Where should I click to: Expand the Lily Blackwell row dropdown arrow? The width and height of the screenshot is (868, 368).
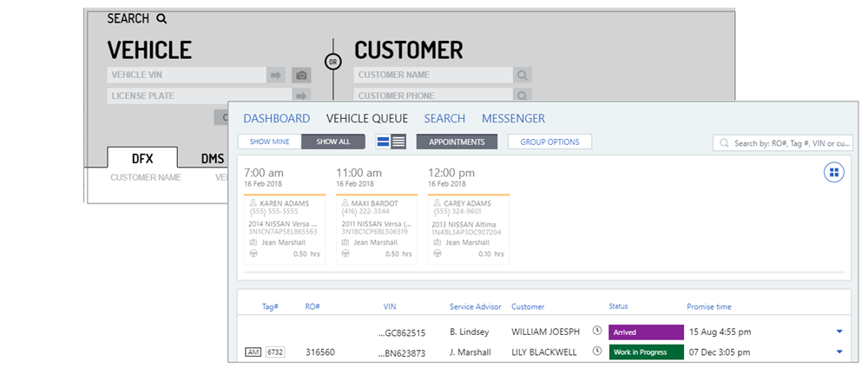click(x=839, y=352)
